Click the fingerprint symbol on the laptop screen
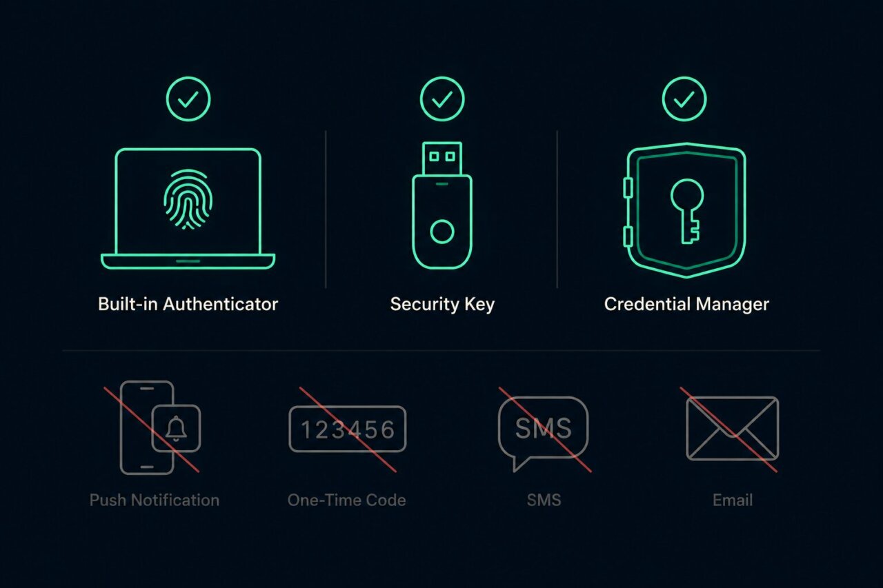 (188, 200)
